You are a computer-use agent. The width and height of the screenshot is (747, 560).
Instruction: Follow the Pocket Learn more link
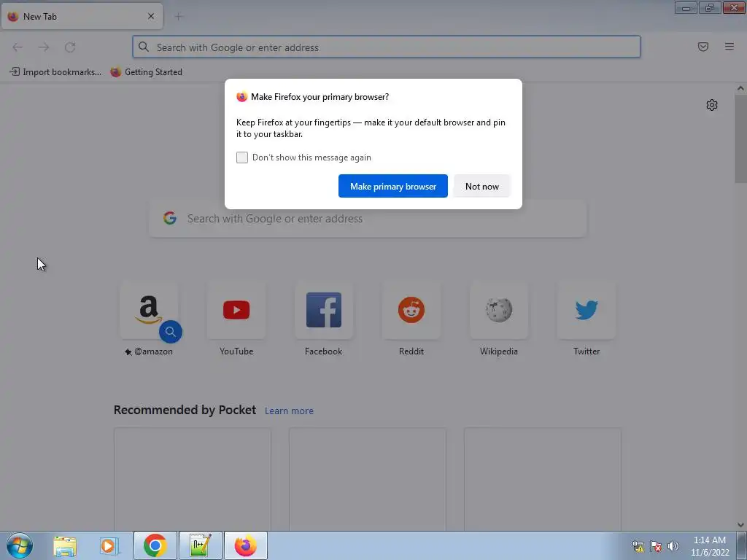[x=289, y=411]
